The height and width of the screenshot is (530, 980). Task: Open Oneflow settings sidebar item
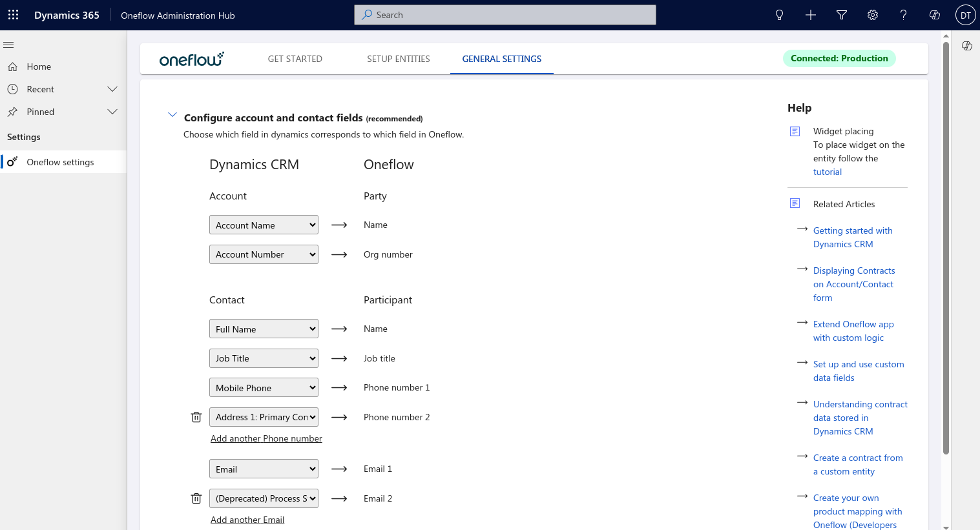63,162
